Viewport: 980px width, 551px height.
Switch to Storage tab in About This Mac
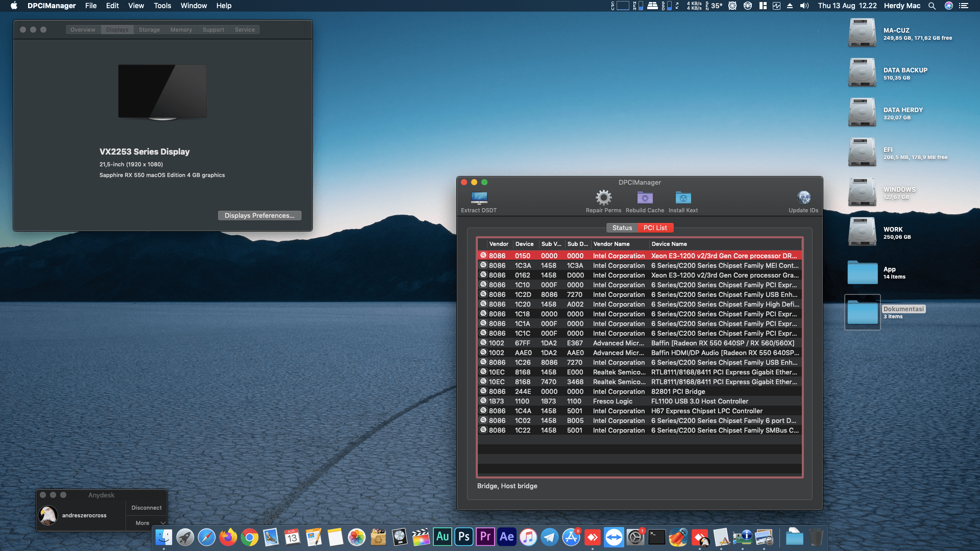tap(149, 30)
